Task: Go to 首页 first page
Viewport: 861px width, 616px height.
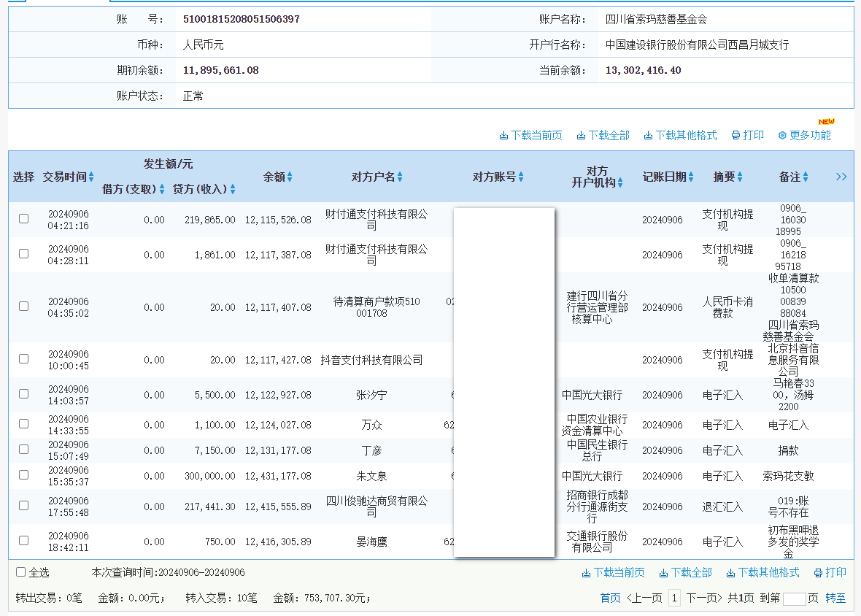Action: tap(610, 598)
